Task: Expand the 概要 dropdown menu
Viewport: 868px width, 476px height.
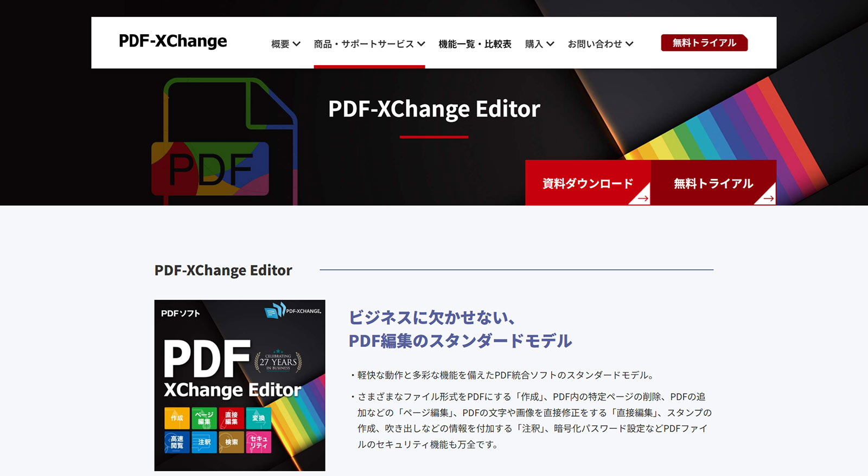Action: [285, 44]
